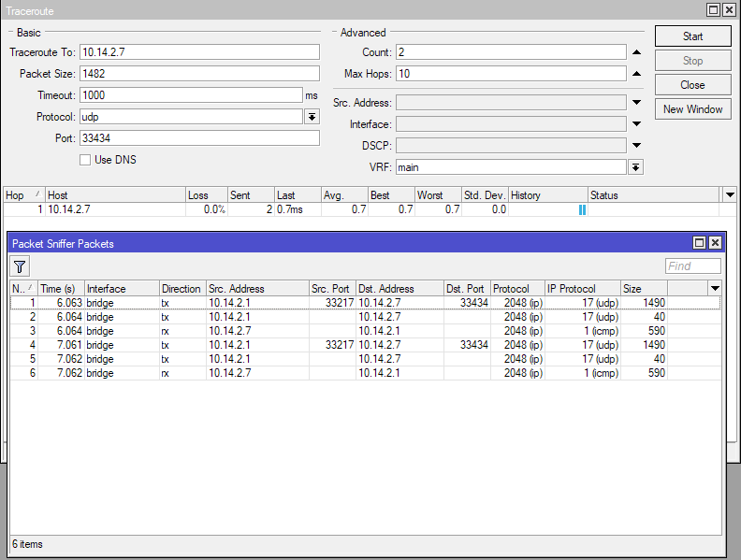This screenshot has width=741, height=560.
Task: Sort packets by Protocol column header
Action: pos(518,289)
